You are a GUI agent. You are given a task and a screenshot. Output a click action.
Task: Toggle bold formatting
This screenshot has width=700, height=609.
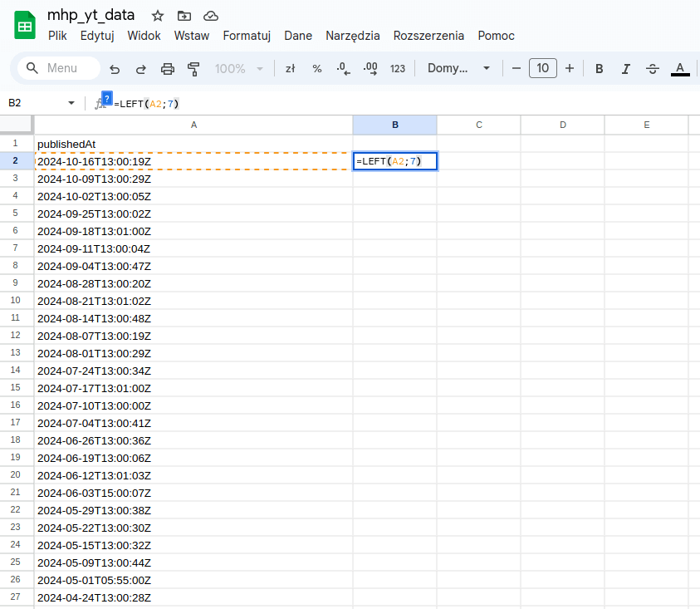[x=600, y=69]
